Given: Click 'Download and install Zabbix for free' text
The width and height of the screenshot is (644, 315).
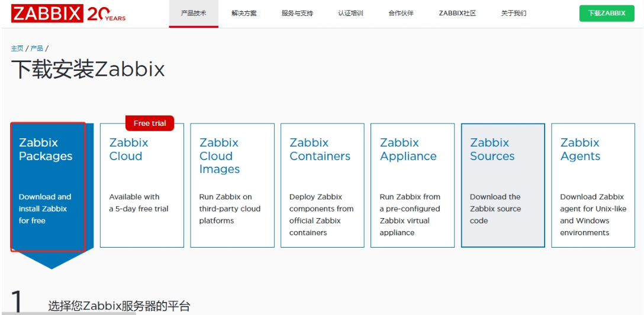Looking at the screenshot, I should pyautogui.click(x=45, y=209).
